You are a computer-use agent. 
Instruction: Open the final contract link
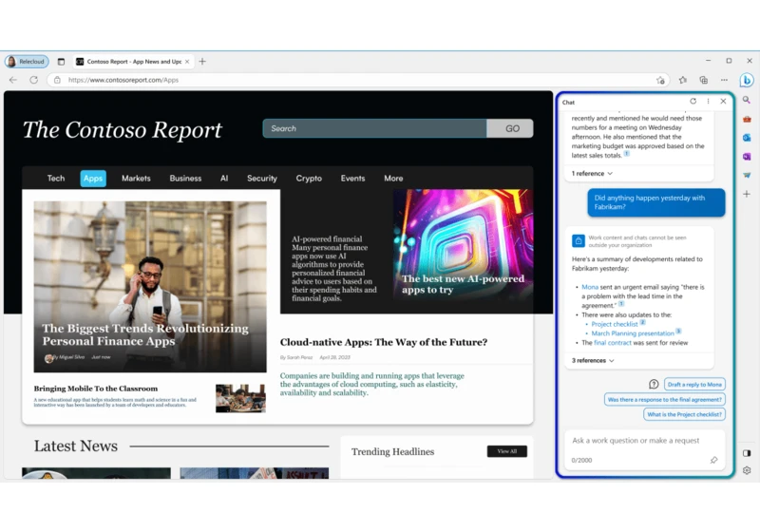[x=613, y=343]
